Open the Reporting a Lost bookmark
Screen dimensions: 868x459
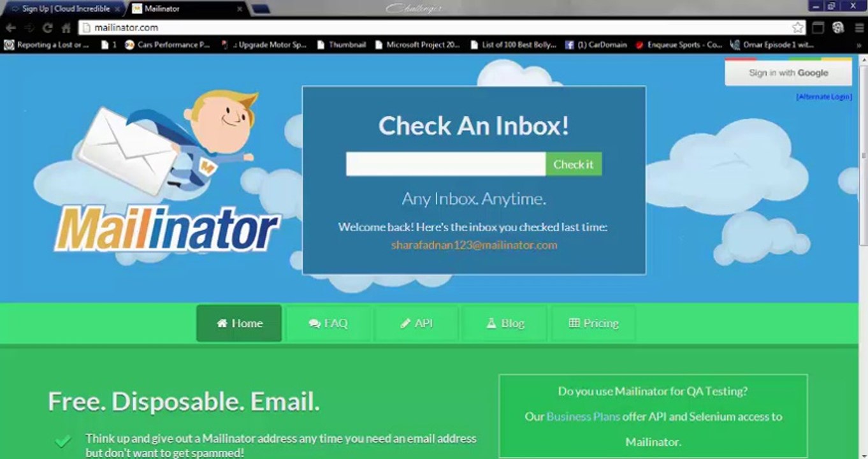click(x=47, y=45)
